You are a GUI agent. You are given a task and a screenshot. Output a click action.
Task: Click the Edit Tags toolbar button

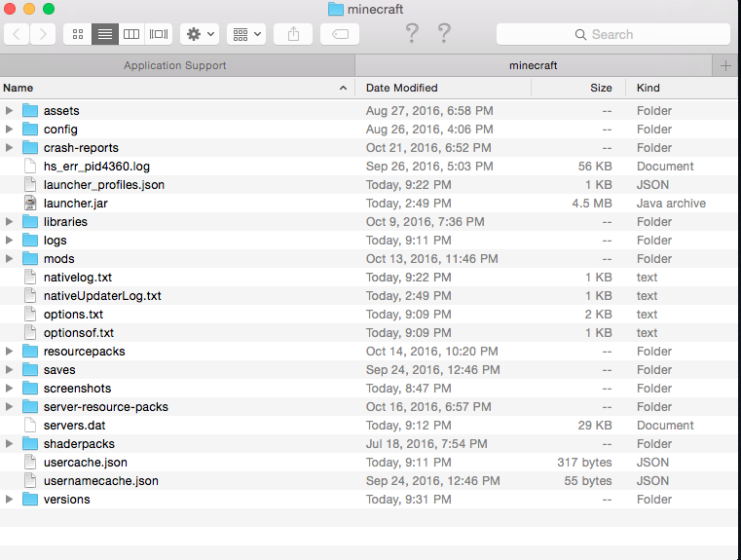340,34
